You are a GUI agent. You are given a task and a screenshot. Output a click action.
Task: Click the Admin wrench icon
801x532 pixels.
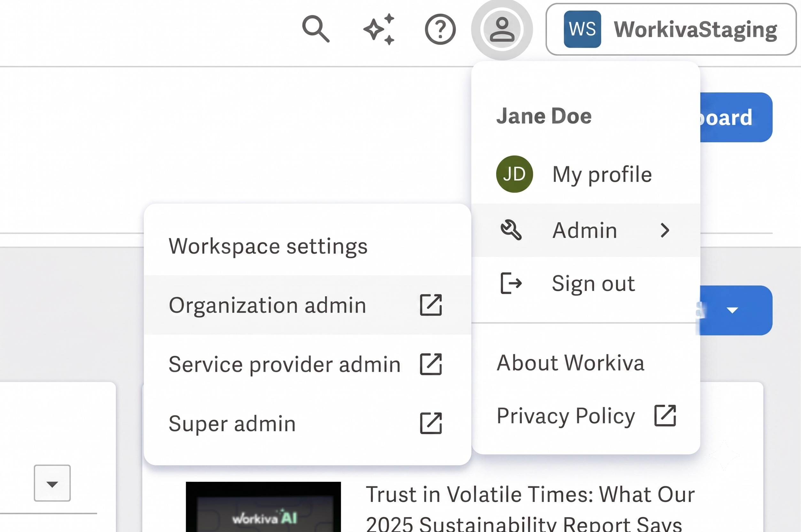click(x=511, y=230)
